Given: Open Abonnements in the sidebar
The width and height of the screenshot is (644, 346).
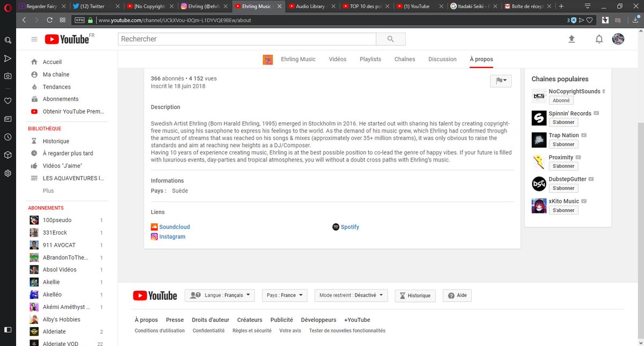Looking at the screenshot, I should pos(62,99).
